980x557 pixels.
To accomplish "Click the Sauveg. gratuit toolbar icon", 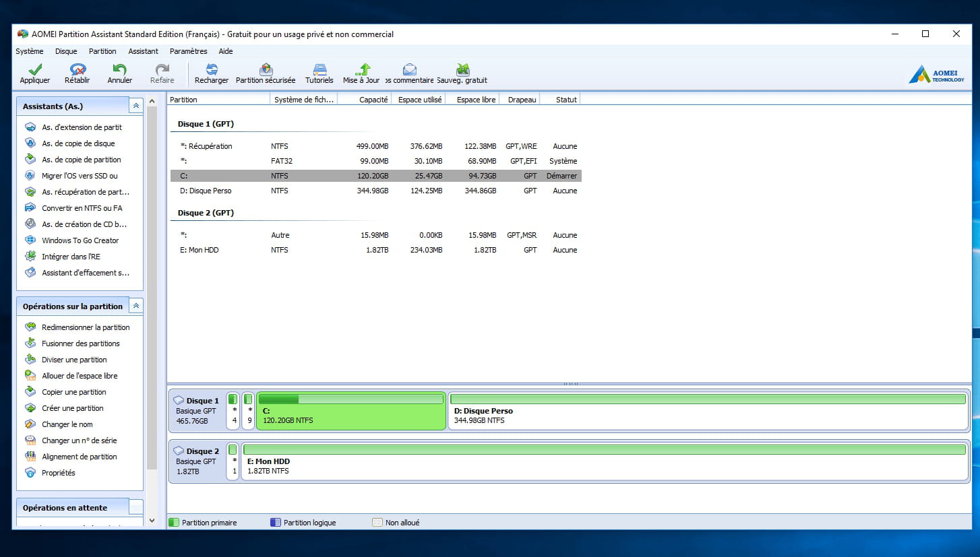I will pos(462,69).
